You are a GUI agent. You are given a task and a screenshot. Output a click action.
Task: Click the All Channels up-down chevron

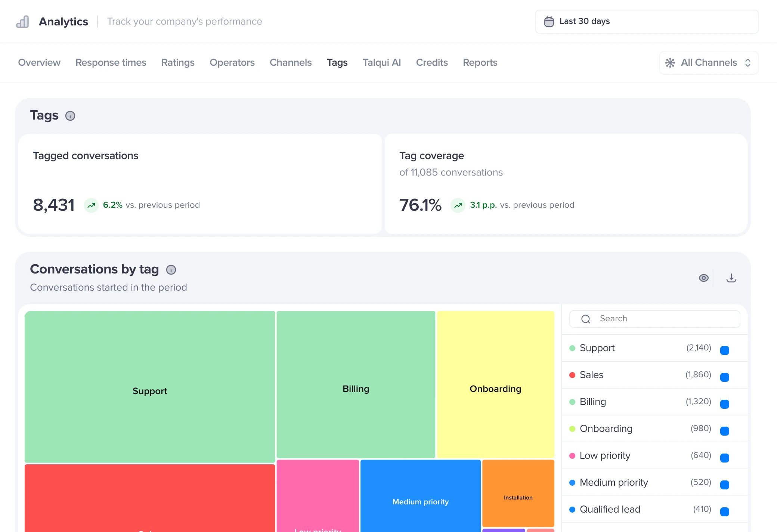pyautogui.click(x=748, y=63)
